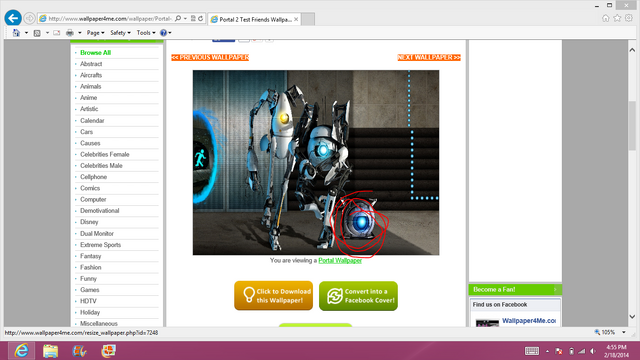Click the vertical scrollbar thumb
The width and height of the screenshot is (640, 360).
click(x=632, y=125)
